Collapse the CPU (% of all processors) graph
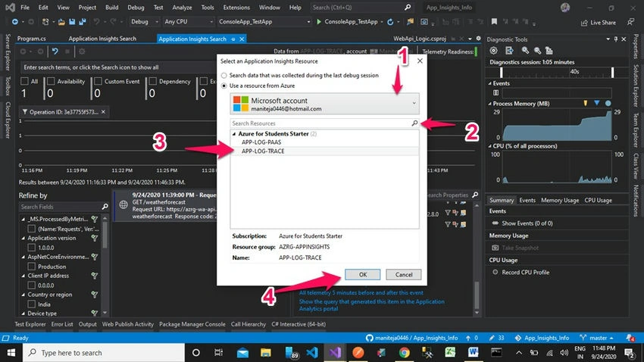644x362 pixels. (x=490, y=146)
